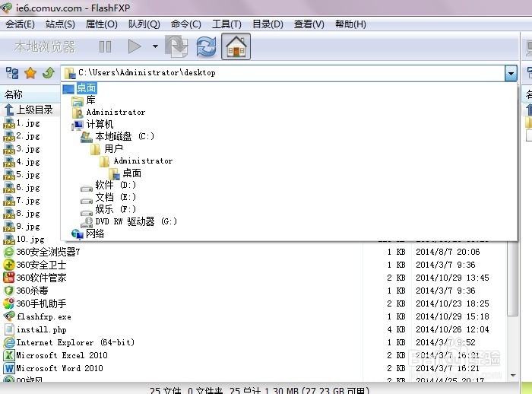Image resolution: width=532 pixels, height=394 pixels.
Task: Click the path field C:\Users\Administrator\desktop
Action: coord(284,73)
